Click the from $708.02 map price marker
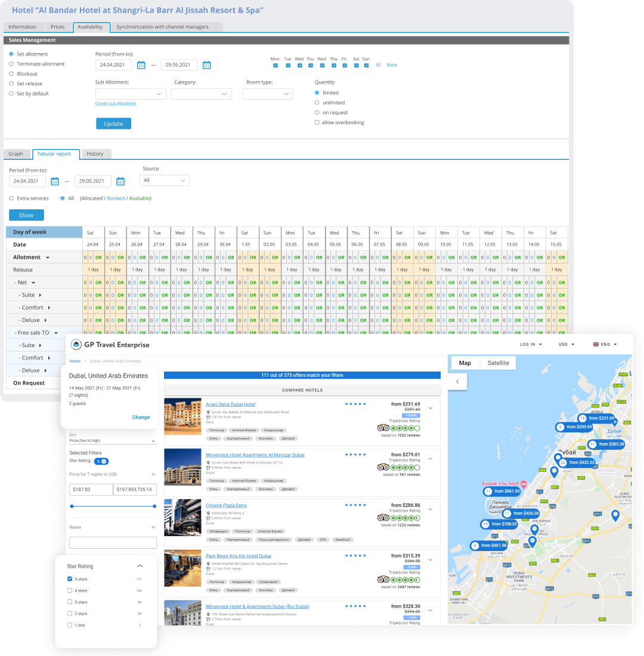 click(x=499, y=524)
